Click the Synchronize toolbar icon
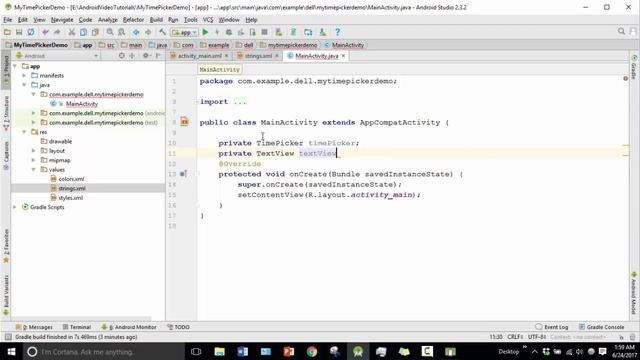The image size is (640, 360). point(31,32)
